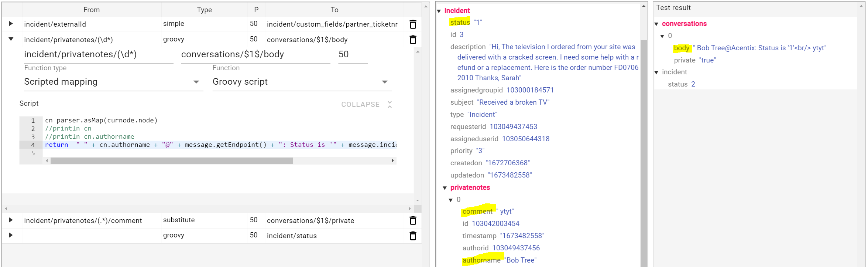Viewport: 868px width, 267px height.
Task: Open the Groovy script function dropdown
Action: (x=384, y=82)
